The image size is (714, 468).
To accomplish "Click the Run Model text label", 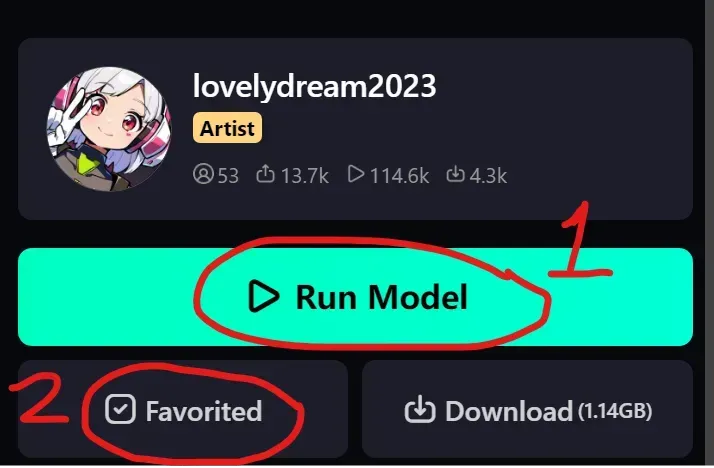I will 382,297.
